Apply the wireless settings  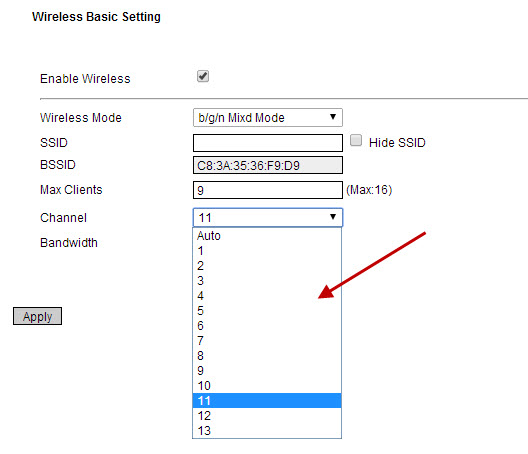tap(37, 316)
